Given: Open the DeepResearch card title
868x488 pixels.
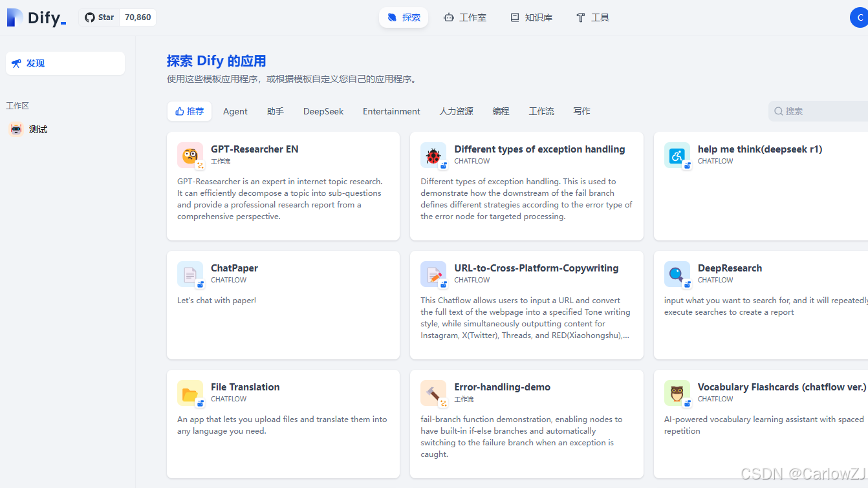Looking at the screenshot, I should pos(730,268).
